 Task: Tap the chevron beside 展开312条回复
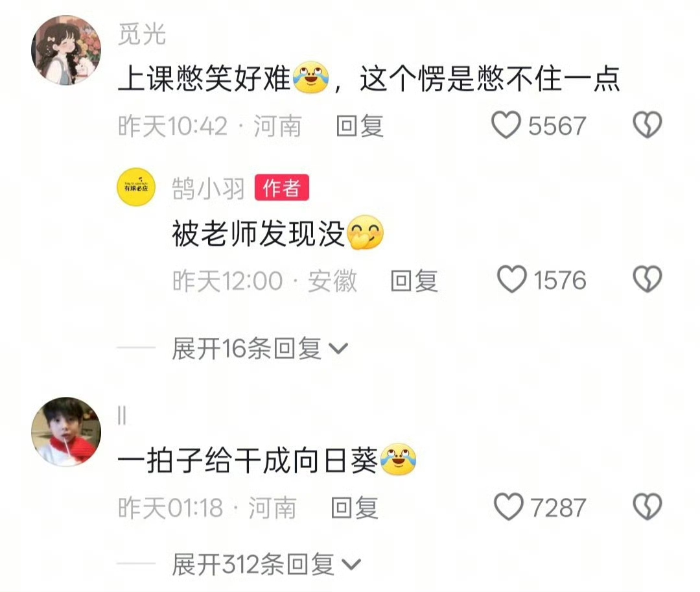coord(351,565)
